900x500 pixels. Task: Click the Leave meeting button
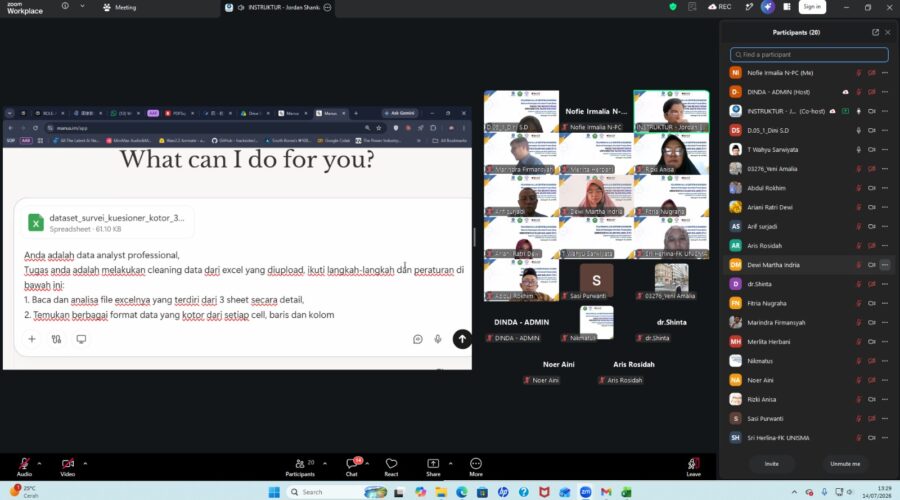(693, 467)
